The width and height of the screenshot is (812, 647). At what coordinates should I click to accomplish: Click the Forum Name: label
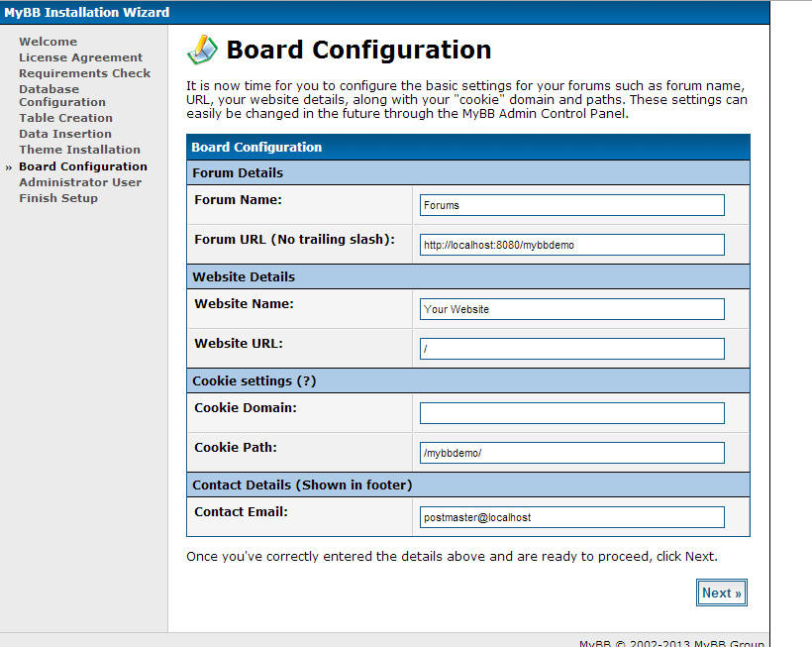click(239, 200)
